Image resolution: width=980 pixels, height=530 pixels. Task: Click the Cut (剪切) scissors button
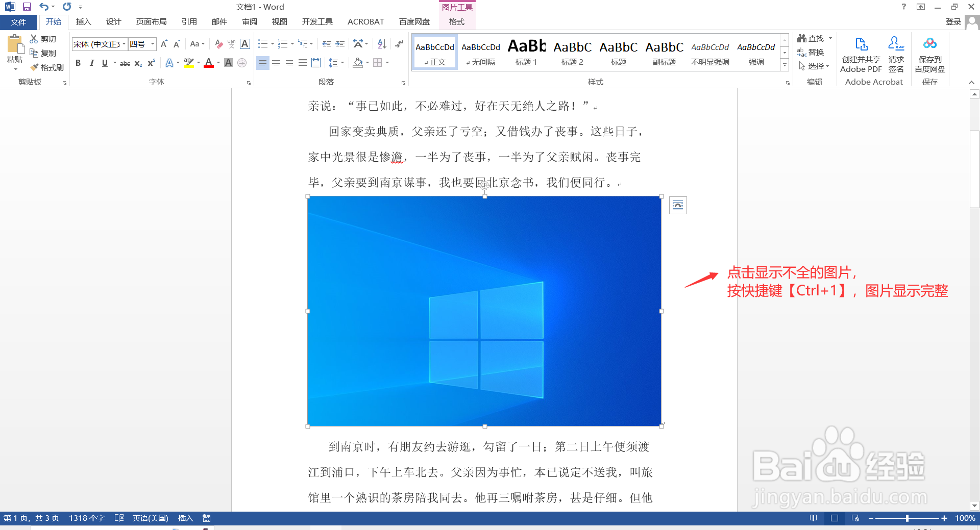point(43,39)
